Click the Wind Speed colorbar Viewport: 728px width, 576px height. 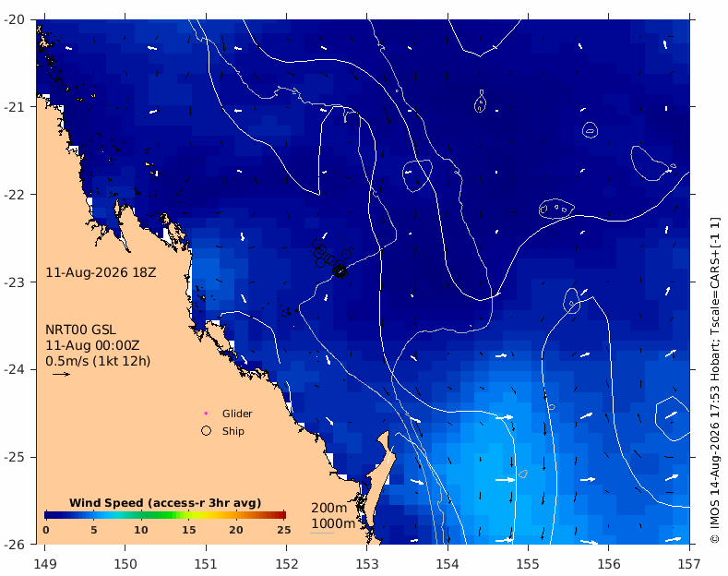tap(165, 515)
